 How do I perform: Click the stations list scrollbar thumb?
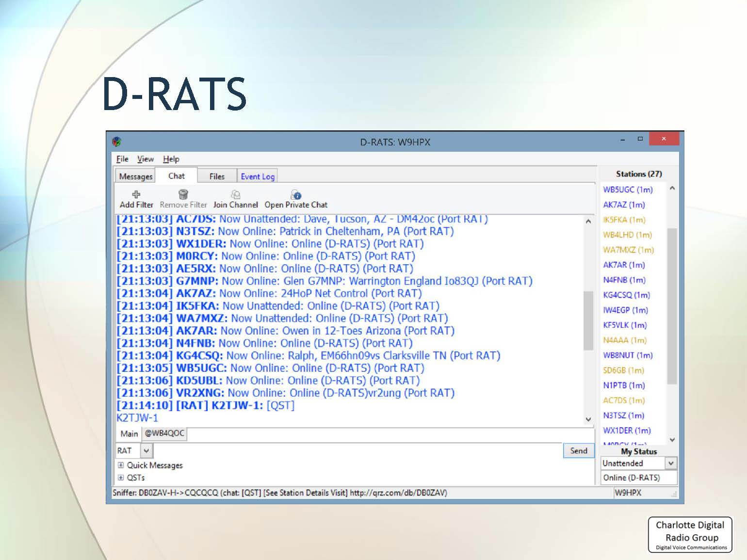click(672, 306)
